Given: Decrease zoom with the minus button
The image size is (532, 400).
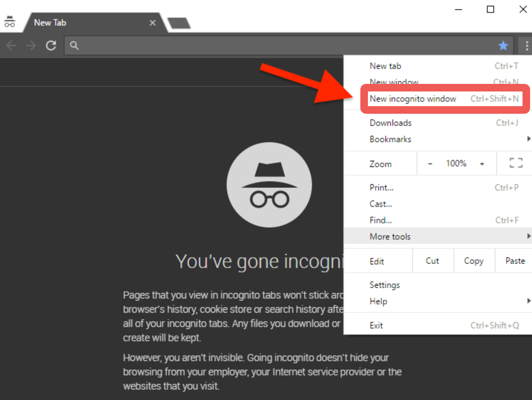Looking at the screenshot, I should pos(430,164).
